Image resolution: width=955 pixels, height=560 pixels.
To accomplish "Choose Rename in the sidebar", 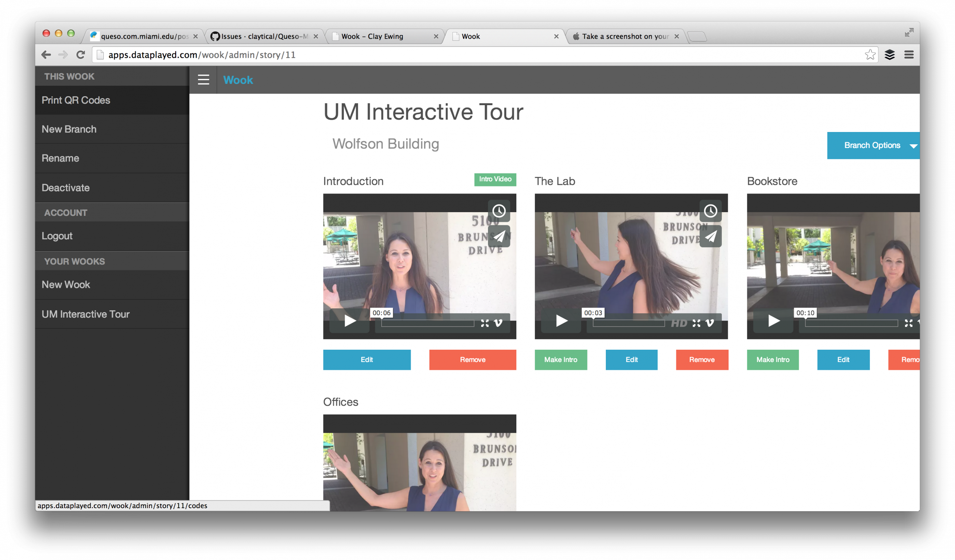I will (x=112, y=158).
